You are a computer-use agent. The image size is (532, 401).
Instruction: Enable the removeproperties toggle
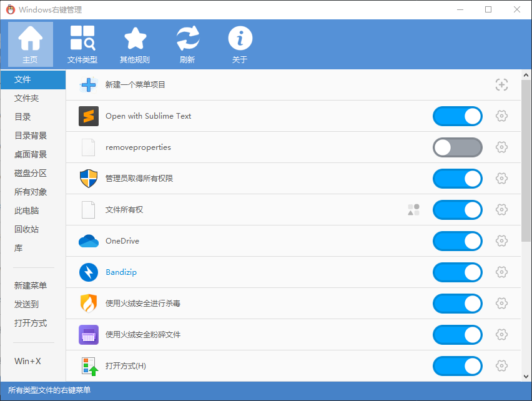tap(458, 147)
